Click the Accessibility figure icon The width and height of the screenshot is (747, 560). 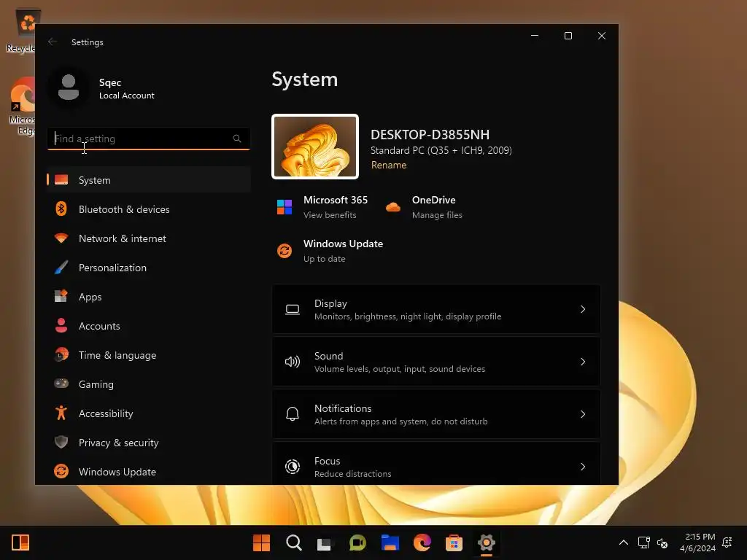[61, 413]
